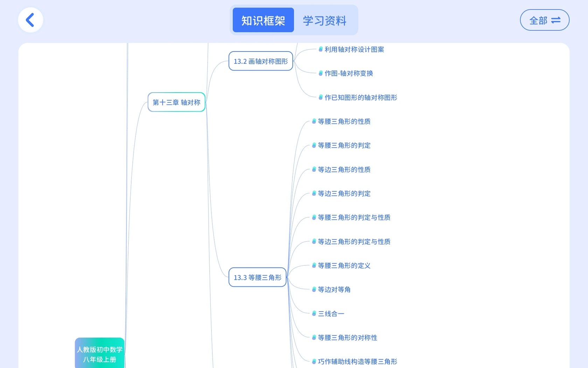Image resolution: width=588 pixels, height=368 pixels.
Task: Open topic 利用轴对称设计图案
Action: 354,49
